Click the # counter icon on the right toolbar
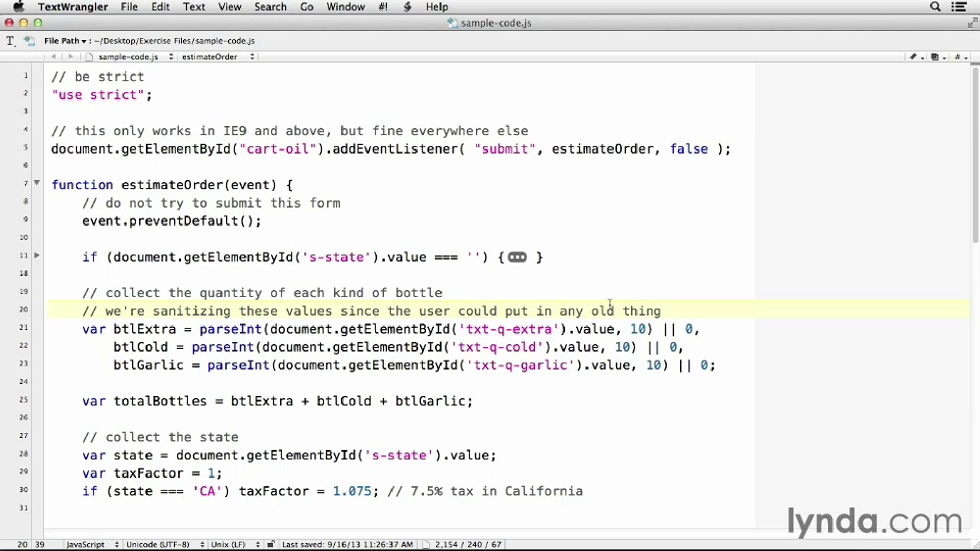Image resolution: width=980 pixels, height=551 pixels. (x=959, y=57)
